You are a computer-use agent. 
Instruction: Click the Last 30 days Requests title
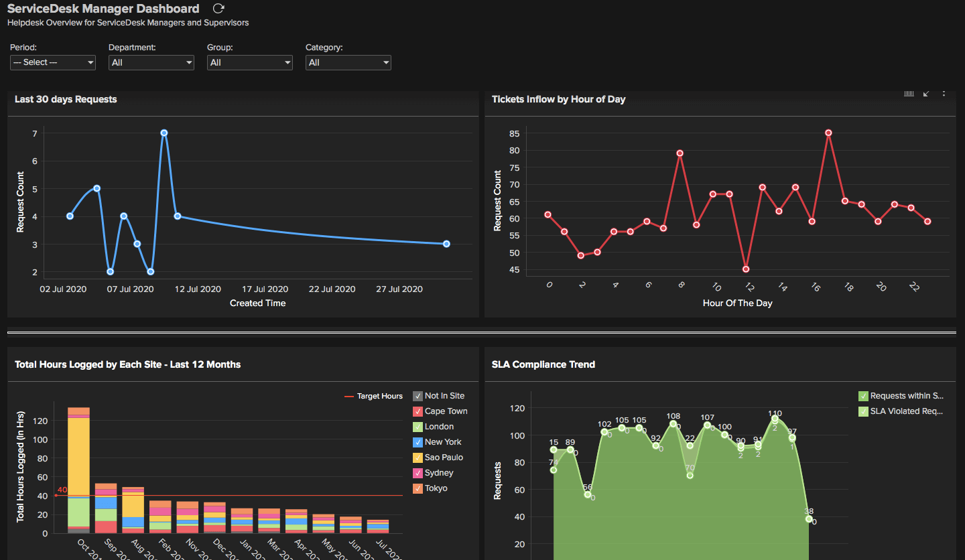click(66, 99)
